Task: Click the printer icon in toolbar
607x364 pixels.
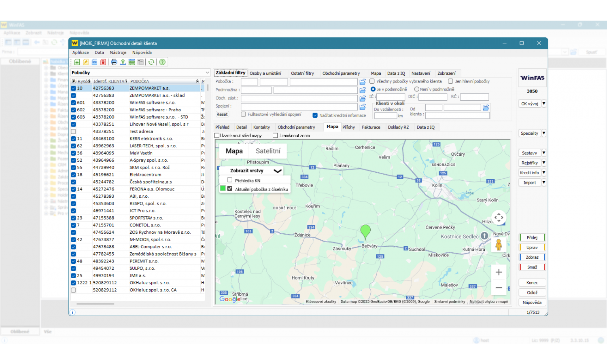Action: tap(114, 62)
